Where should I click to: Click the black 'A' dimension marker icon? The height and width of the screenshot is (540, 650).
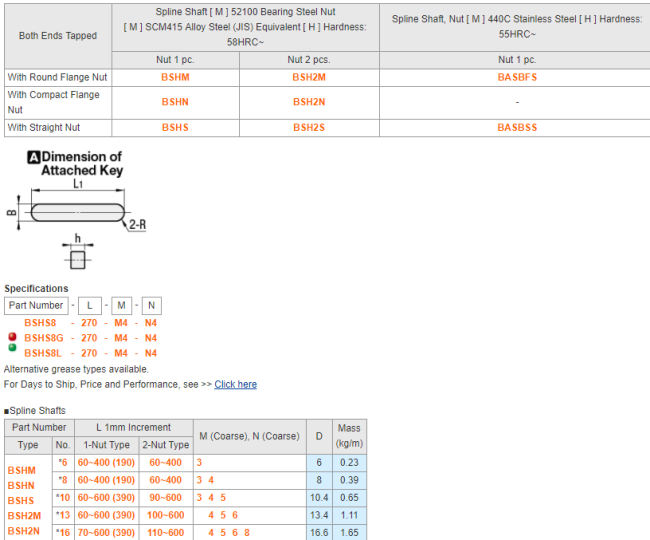33,157
